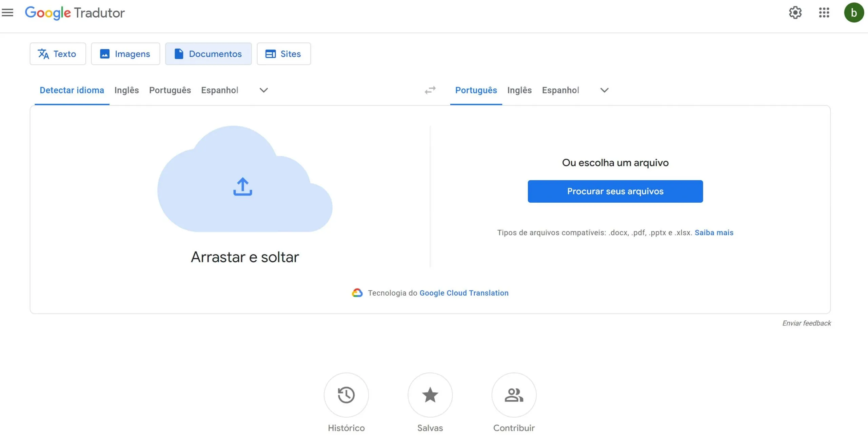The height and width of the screenshot is (441, 868).
Task: Enable Detectar idioma for source language
Action: [72, 90]
